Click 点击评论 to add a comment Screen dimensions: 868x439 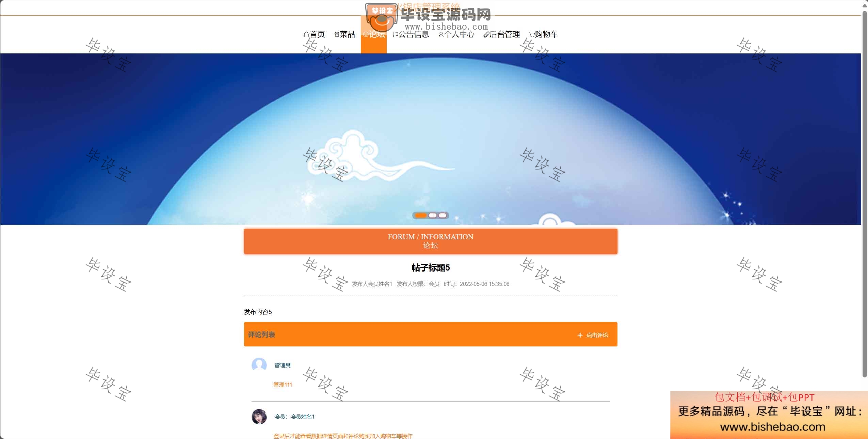click(x=597, y=335)
